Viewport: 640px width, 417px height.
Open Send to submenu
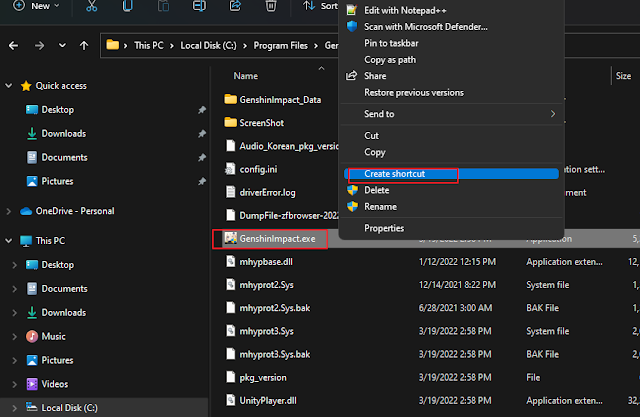pyautogui.click(x=451, y=114)
